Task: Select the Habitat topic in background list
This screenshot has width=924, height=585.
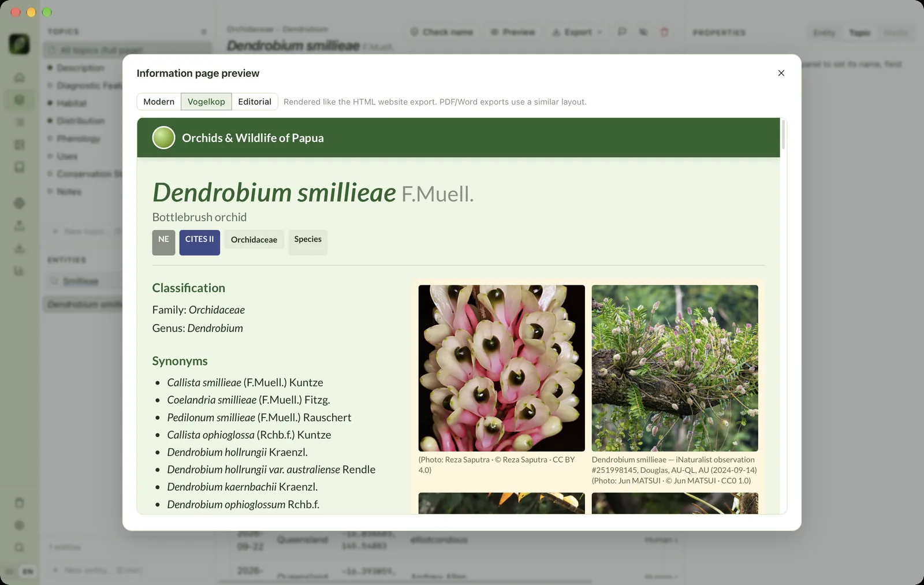Action: coord(72,103)
